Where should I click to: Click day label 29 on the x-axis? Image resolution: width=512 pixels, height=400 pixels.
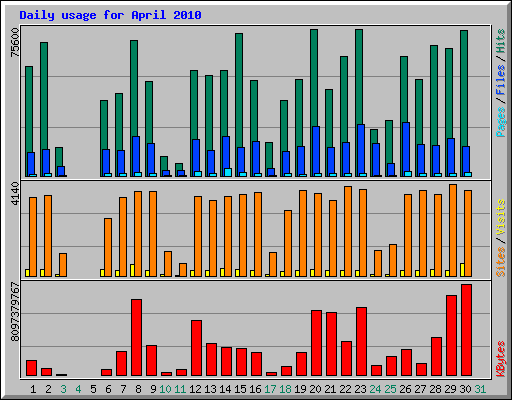pyautogui.click(x=450, y=389)
